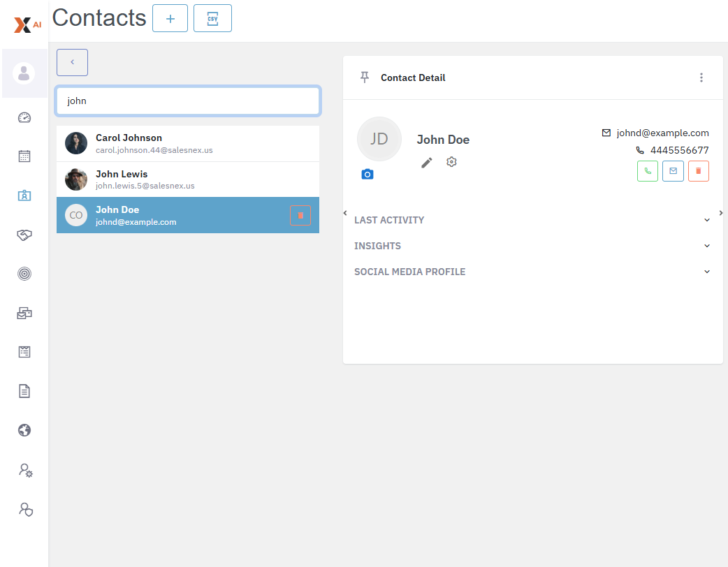The height and width of the screenshot is (567, 728).
Task: Click the blue email button in contact detail
Action: (x=673, y=171)
